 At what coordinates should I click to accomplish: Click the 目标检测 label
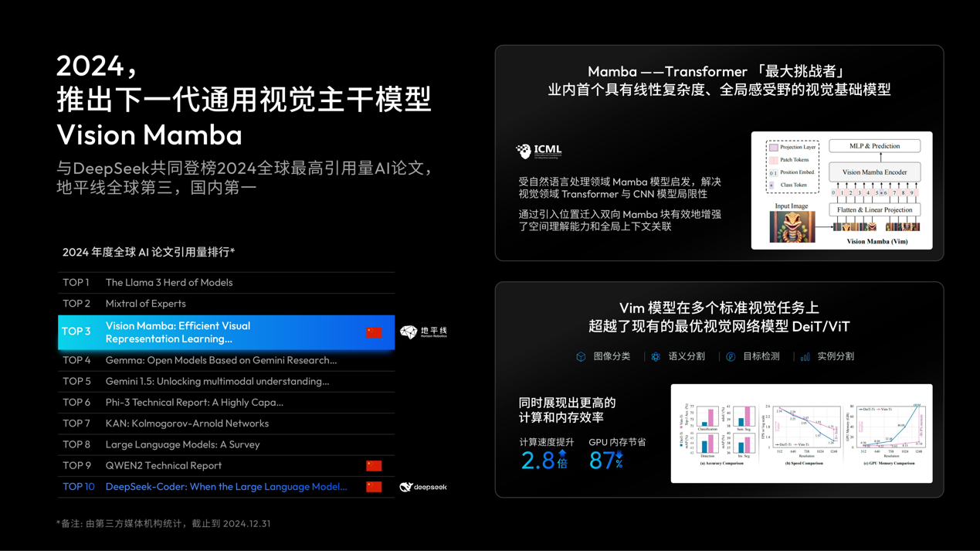point(761,357)
